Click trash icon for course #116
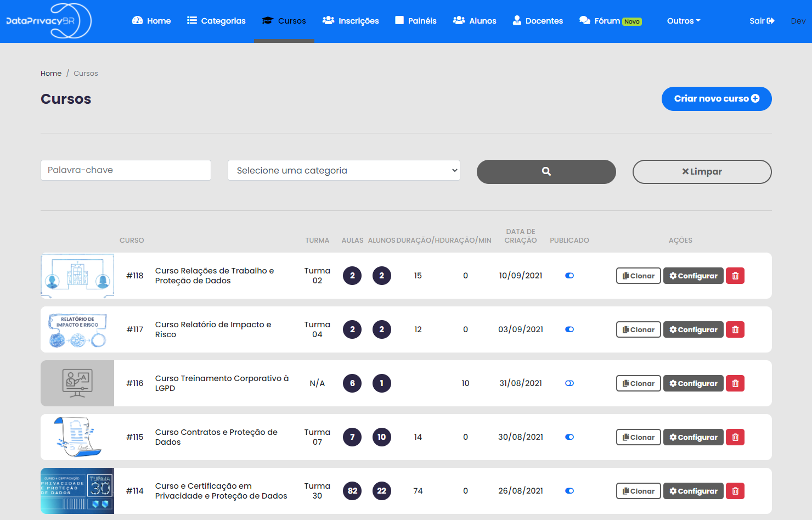The width and height of the screenshot is (812, 520). pyautogui.click(x=735, y=383)
